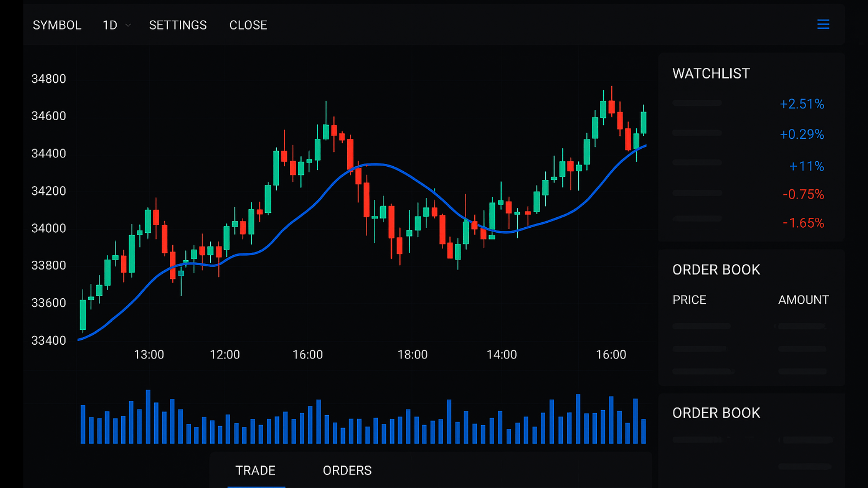Click the 1D timeframe label
Image resolution: width=868 pixels, height=488 pixels.
[x=110, y=25]
